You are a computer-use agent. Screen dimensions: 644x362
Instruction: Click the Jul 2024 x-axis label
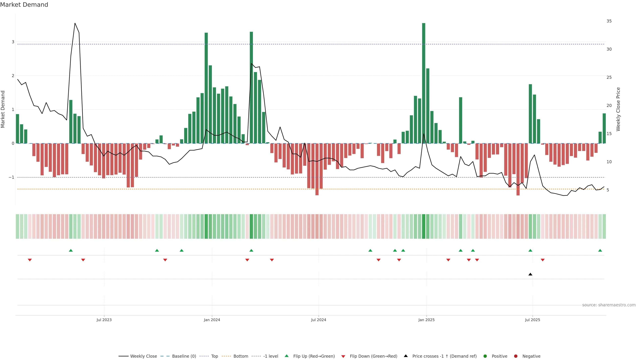[318, 320]
